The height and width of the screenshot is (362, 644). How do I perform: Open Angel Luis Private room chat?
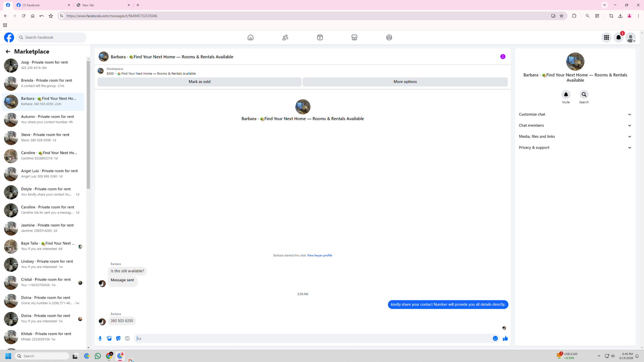pos(43,174)
